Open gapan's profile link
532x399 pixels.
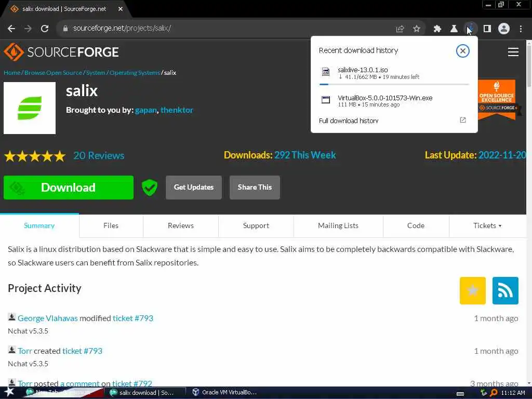tap(146, 110)
